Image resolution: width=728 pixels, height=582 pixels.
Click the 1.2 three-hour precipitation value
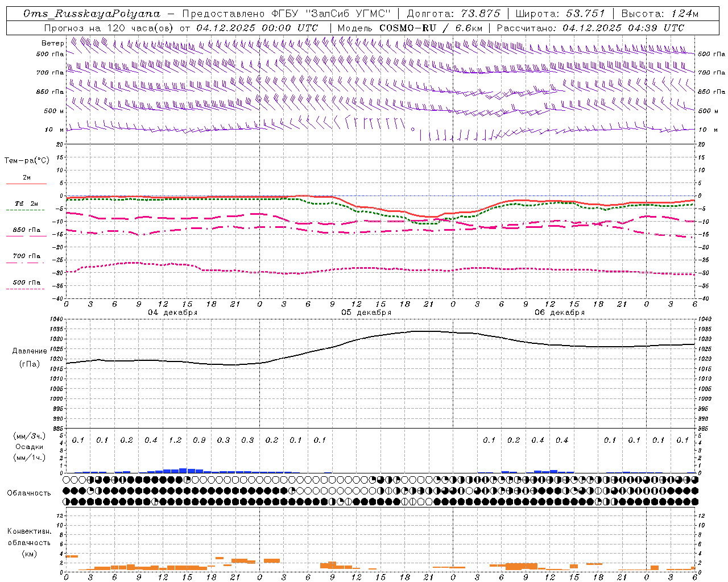[175, 440]
